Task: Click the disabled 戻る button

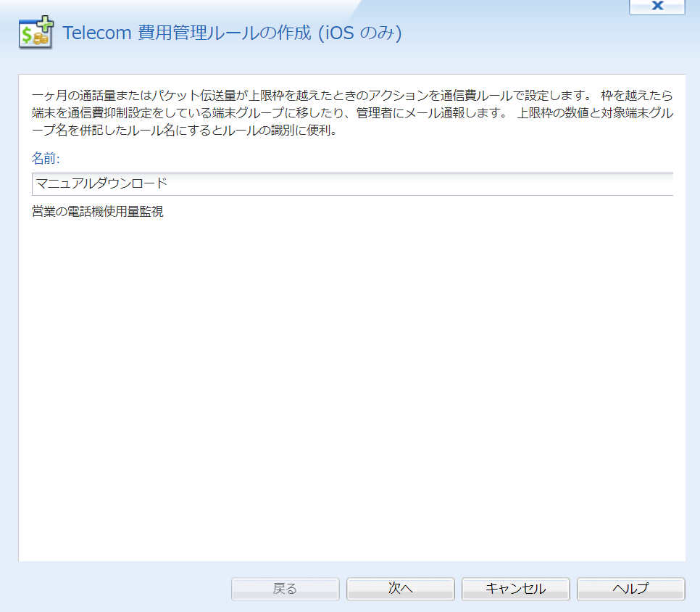Action: point(286,589)
